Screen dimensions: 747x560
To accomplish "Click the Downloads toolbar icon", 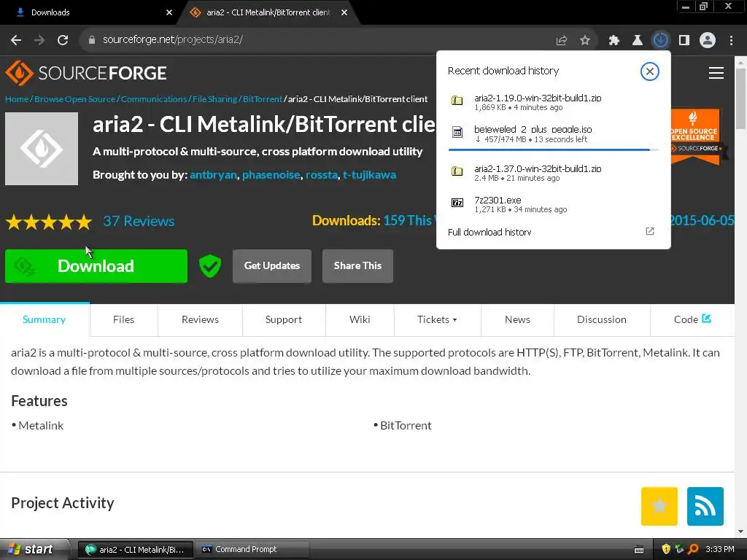I will (660, 41).
